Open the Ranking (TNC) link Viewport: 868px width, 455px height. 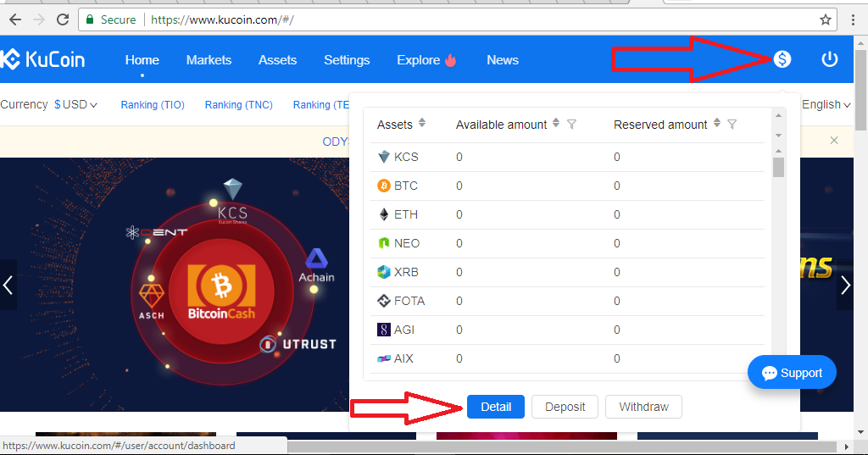coord(238,104)
